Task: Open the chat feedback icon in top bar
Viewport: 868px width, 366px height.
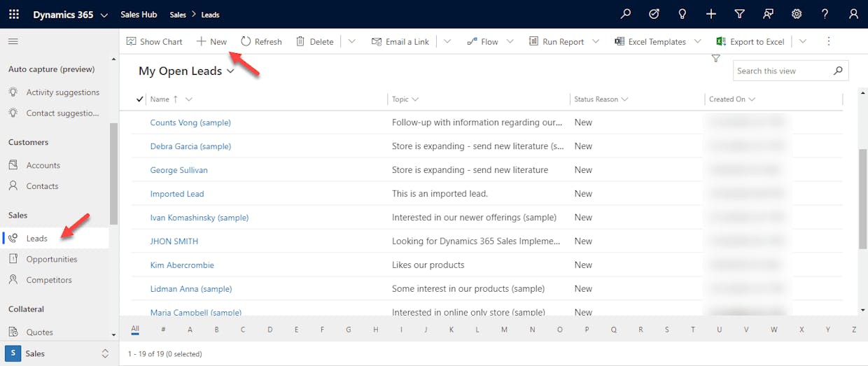Action: [768, 14]
